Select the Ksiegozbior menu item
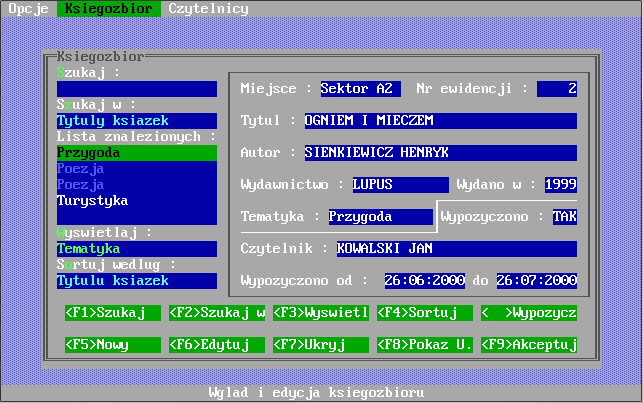 coord(108,8)
